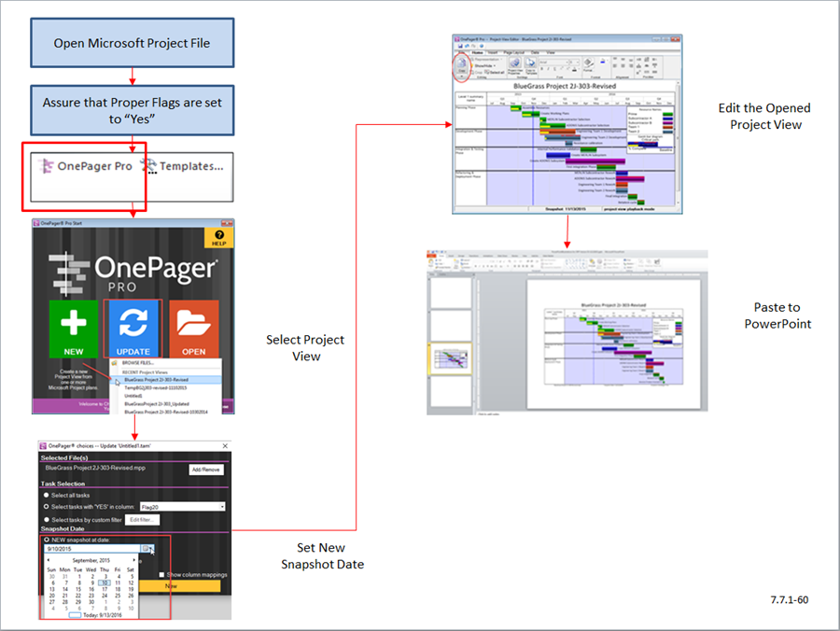Click the circled Copy button on the Home ribbon
This screenshot has width=840, height=631.
point(461,65)
